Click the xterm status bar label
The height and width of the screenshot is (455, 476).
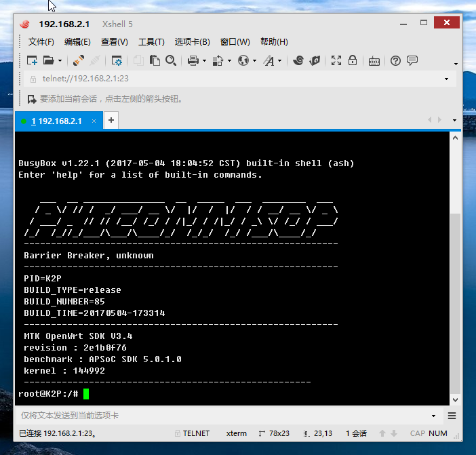(x=236, y=433)
